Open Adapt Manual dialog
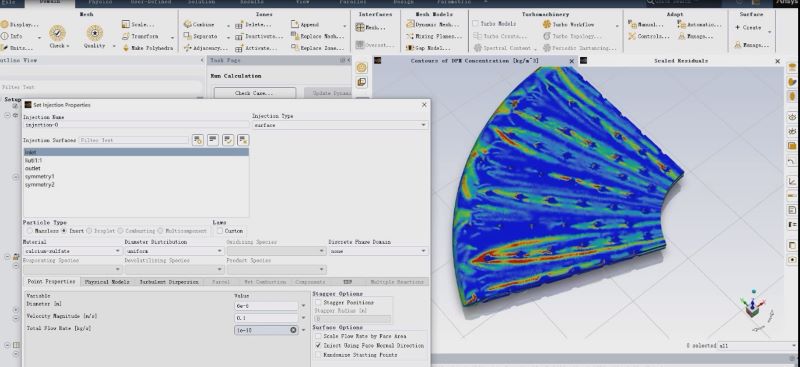The image size is (800, 367). [646, 24]
